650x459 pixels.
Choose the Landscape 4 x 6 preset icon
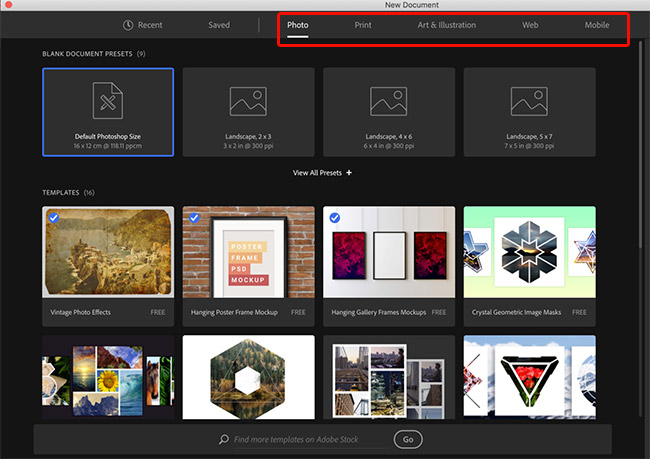pyautogui.click(x=389, y=101)
